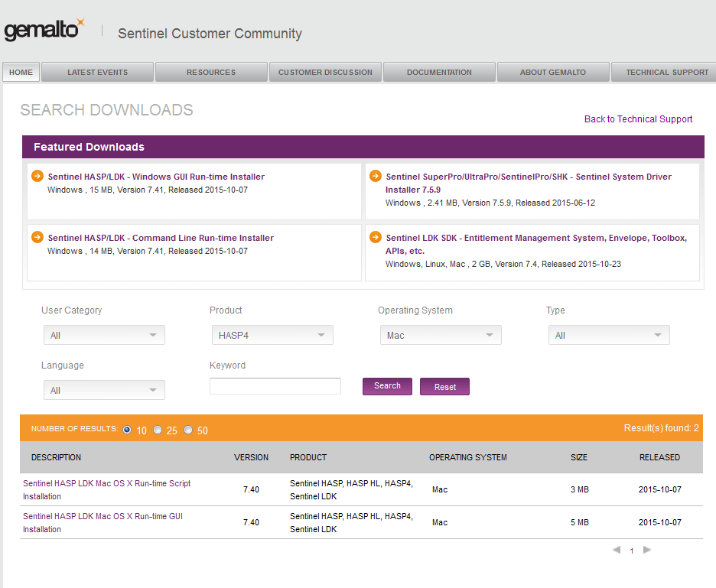The image size is (716, 588).
Task: Open the Language dropdown
Action: 104,390
